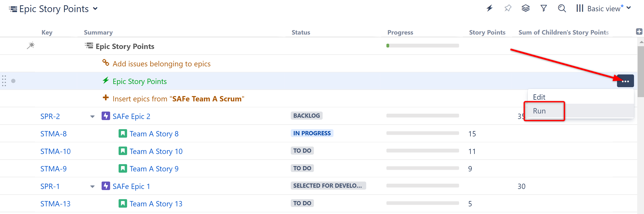644x214 pixels.
Task: Click the magic wand automation icon
Action: click(x=31, y=46)
